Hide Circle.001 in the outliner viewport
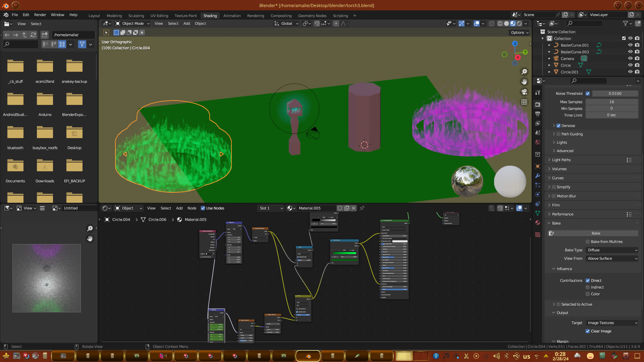Image resolution: width=644 pixels, height=362 pixels. [x=630, y=72]
